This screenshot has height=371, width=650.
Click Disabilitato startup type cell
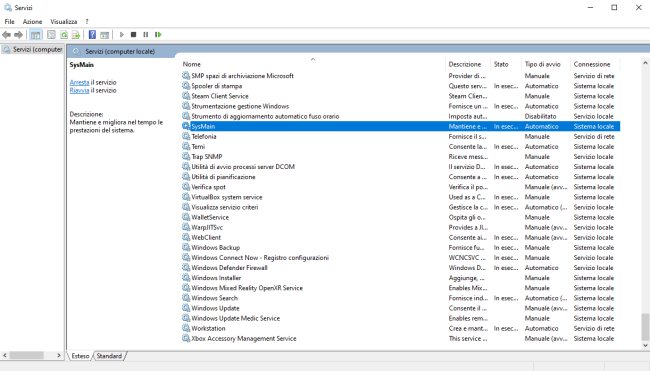pyautogui.click(x=541, y=116)
